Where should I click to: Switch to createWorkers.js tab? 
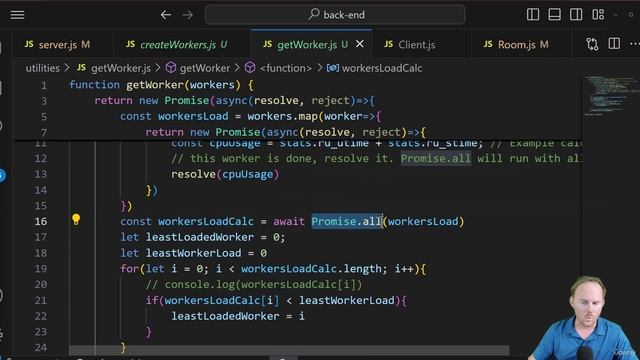(182, 44)
